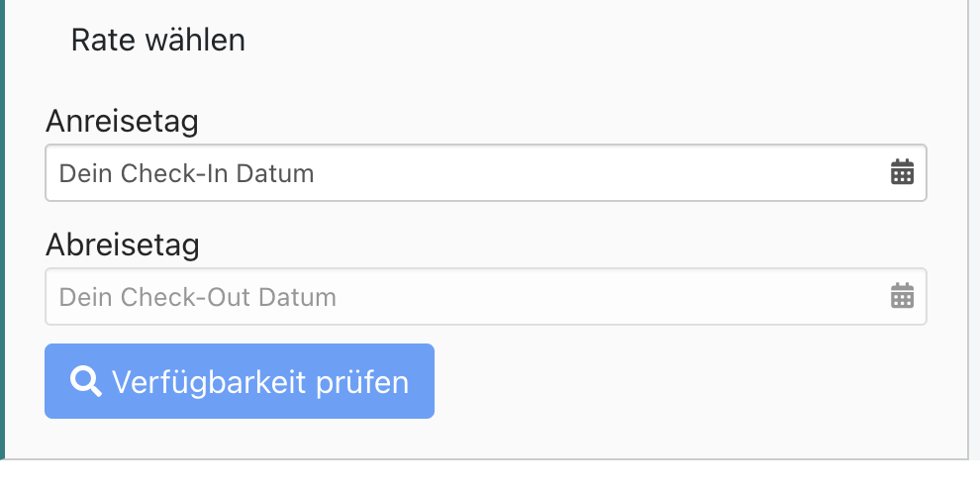Image resolution: width=980 pixels, height=491 pixels.
Task: Check availability using the blue search button
Action: [x=240, y=381]
